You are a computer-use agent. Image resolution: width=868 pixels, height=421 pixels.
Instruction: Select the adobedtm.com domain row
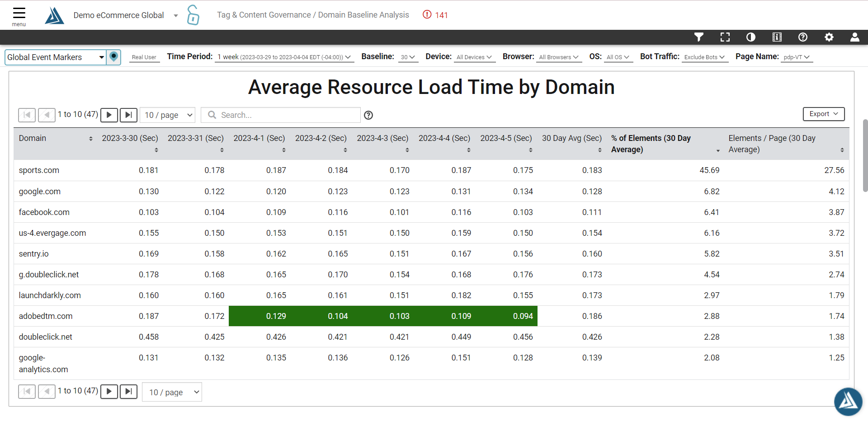(x=431, y=316)
